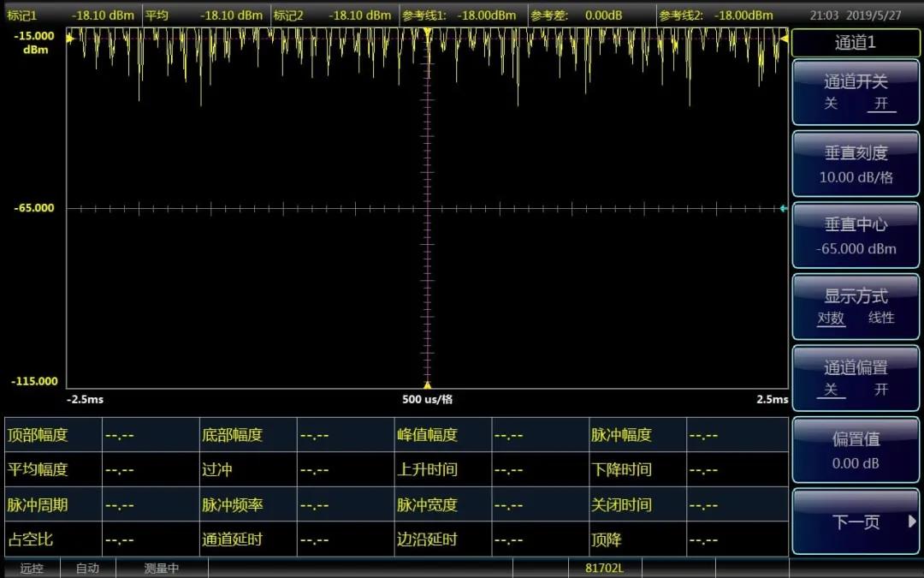
Task: Switch 通道开关 to 关
Action: click(x=831, y=104)
